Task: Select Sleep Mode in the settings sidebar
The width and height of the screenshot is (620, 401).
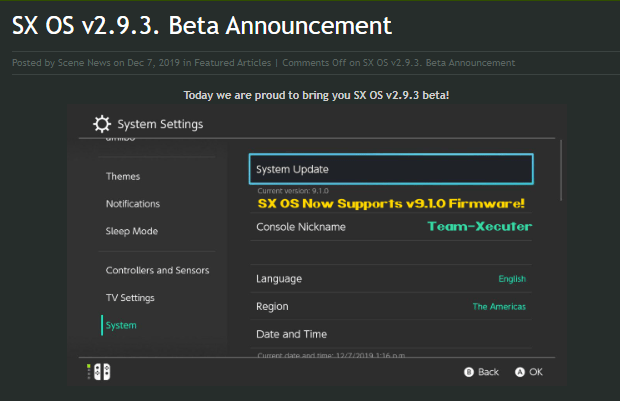Action: tap(132, 231)
